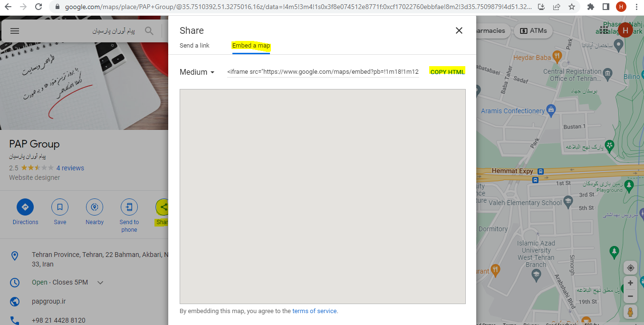Open the Nearby places icon
The height and width of the screenshot is (325, 644).
coord(95,207)
